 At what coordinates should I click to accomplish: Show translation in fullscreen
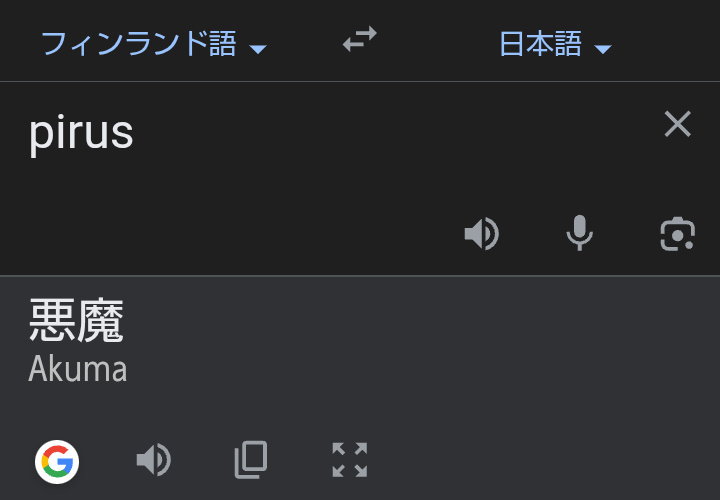[x=349, y=460]
